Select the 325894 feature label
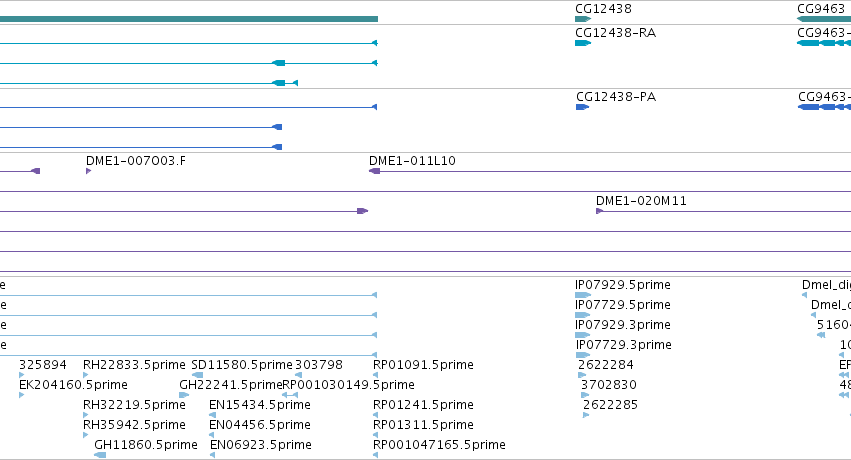Screen dimensions: 851x460 pyautogui.click(x=43, y=365)
